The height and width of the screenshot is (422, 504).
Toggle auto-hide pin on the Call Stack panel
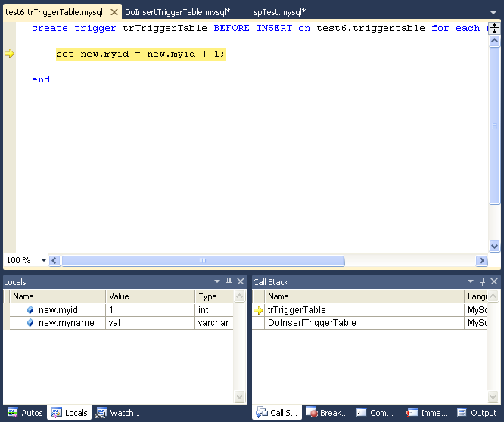482,281
